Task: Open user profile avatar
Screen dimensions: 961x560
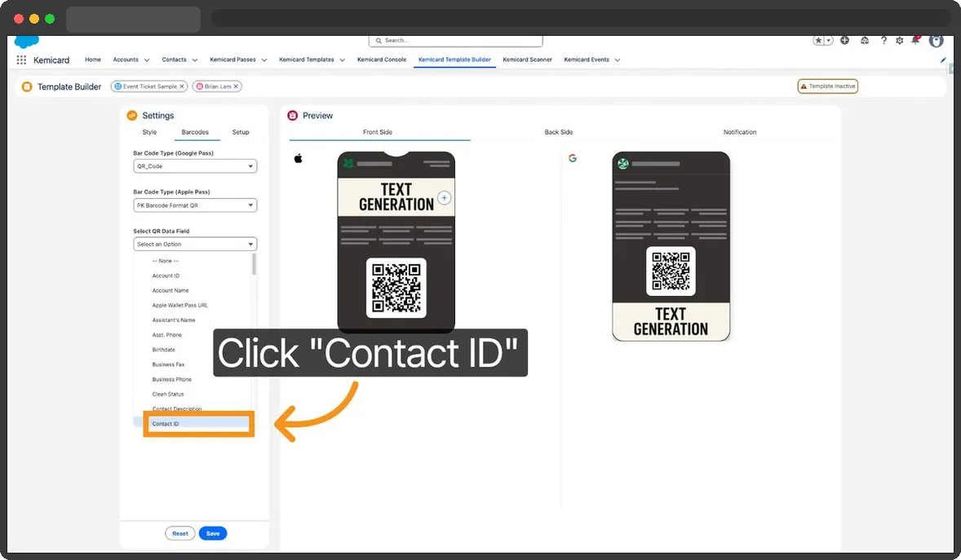Action: 936,41
